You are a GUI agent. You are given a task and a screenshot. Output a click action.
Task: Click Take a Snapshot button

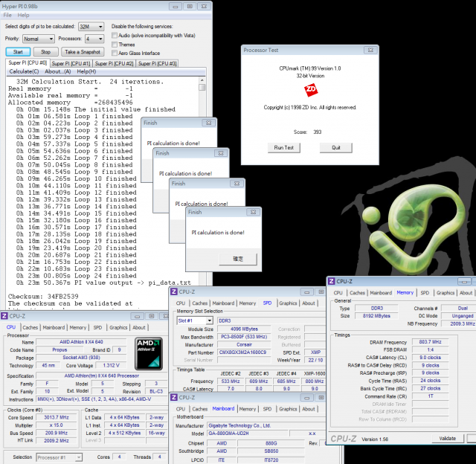[x=83, y=52]
